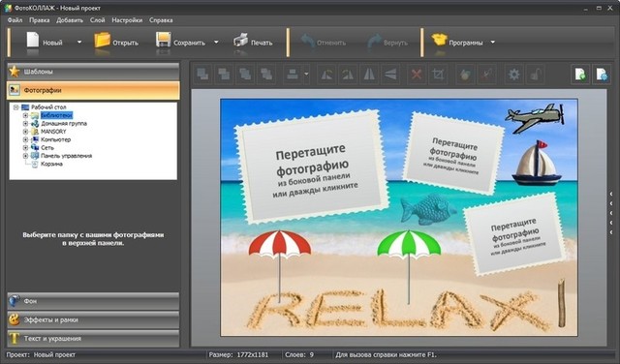This screenshot has height=364, width=620.
Task: Flip layer horizontally with mirror icon
Action: coord(369,75)
